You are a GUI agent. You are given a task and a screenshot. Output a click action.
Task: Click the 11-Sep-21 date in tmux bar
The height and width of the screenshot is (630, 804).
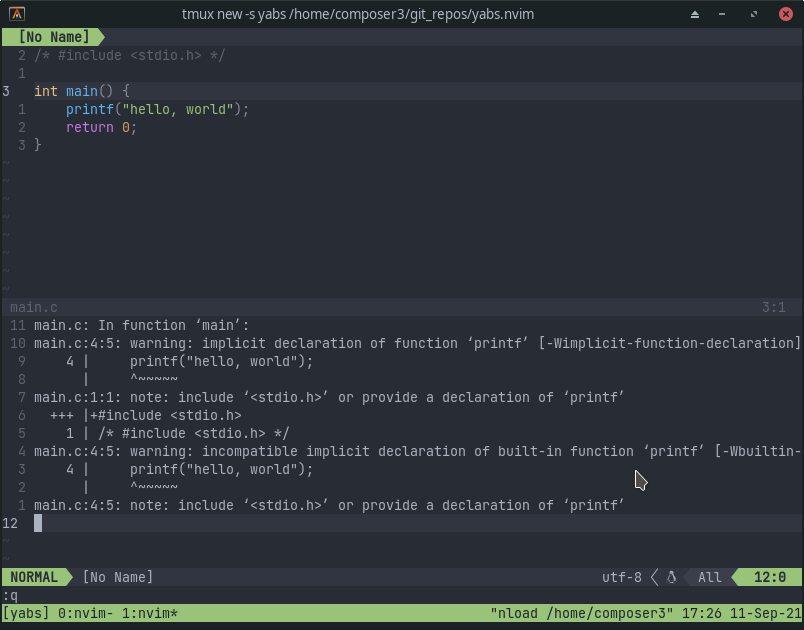[766, 613]
